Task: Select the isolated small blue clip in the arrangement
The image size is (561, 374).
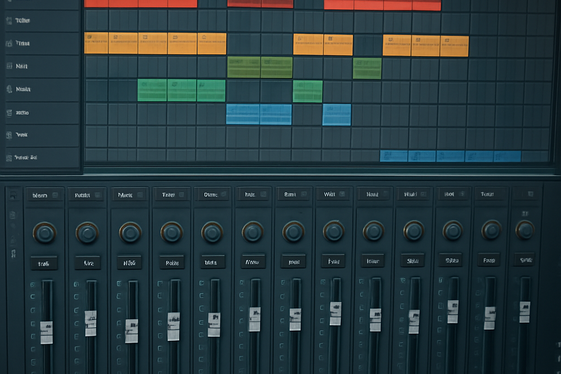Action: point(337,115)
